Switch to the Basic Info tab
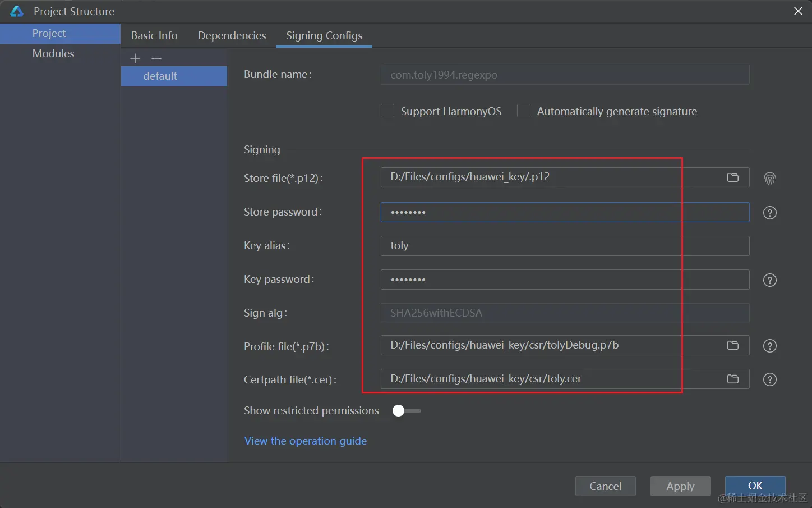812x508 pixels. (x=154, y=35)
